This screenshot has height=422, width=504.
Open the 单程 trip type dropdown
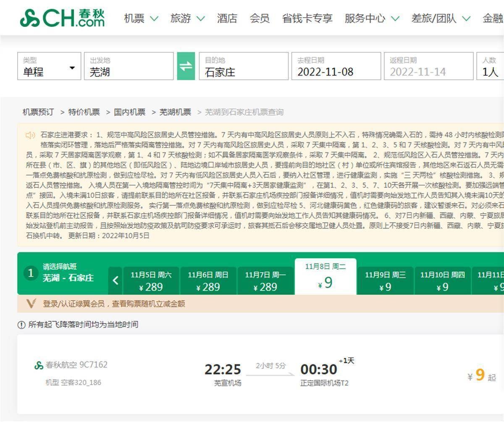pos(49,66)
